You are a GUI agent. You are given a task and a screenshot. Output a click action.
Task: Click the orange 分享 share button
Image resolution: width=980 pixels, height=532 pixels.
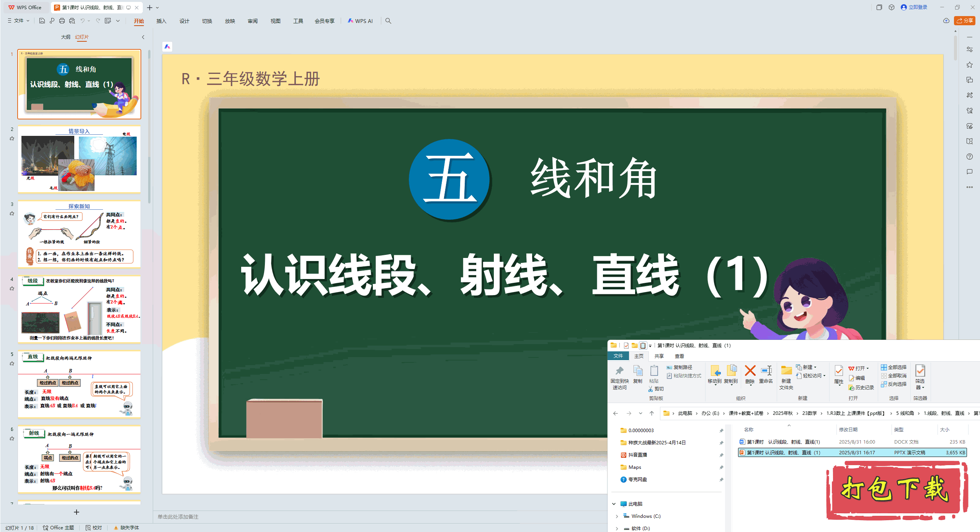coord(964,21)
